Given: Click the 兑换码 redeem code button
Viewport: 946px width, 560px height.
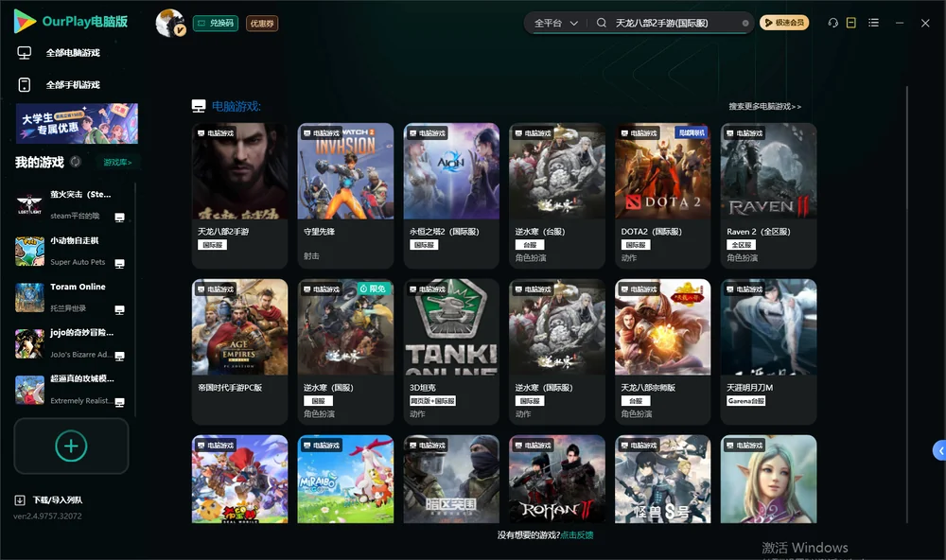Looking at the screenshot, I should pos(216,24).
